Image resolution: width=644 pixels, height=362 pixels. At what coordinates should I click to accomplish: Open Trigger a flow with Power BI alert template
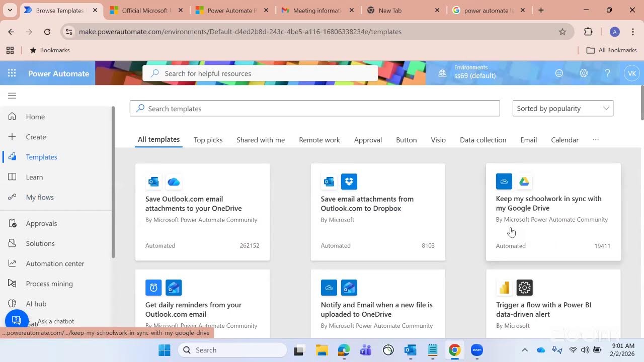[x=553, y=304]
